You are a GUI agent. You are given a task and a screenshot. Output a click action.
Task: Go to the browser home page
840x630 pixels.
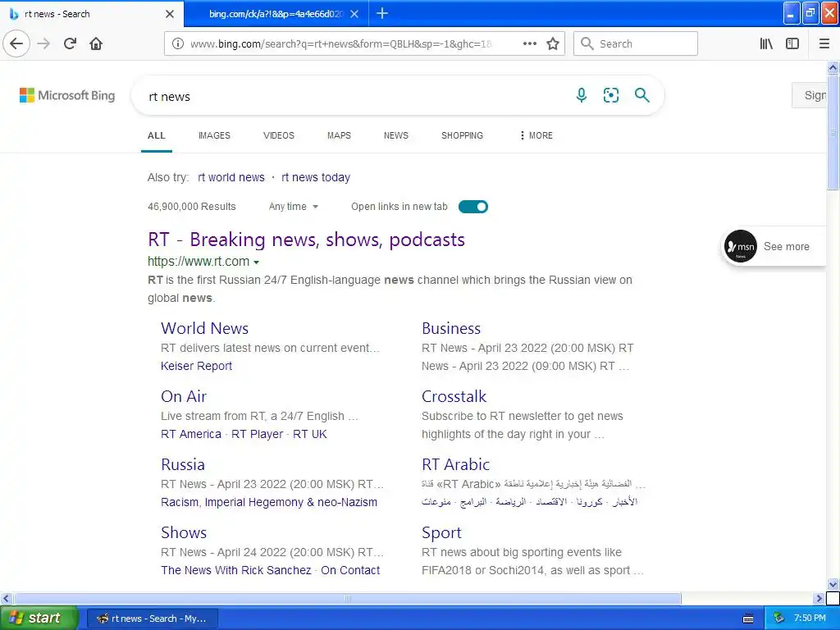[x=96, y=44]
